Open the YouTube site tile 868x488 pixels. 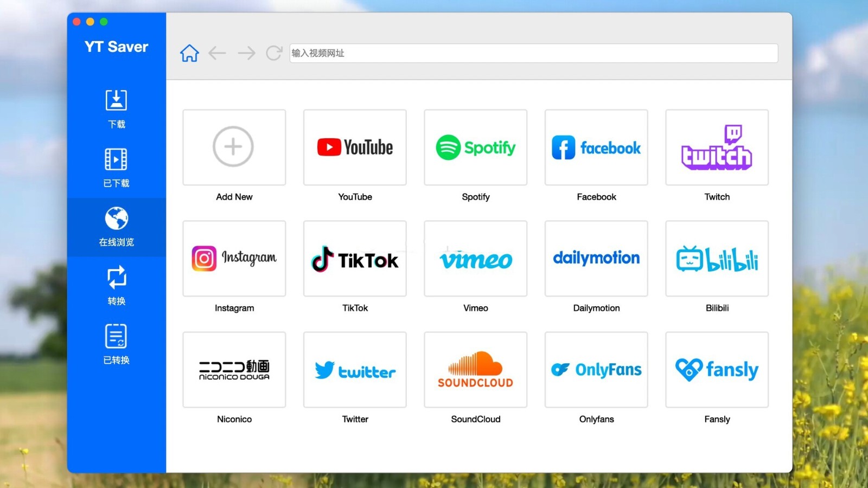(355, 147)
